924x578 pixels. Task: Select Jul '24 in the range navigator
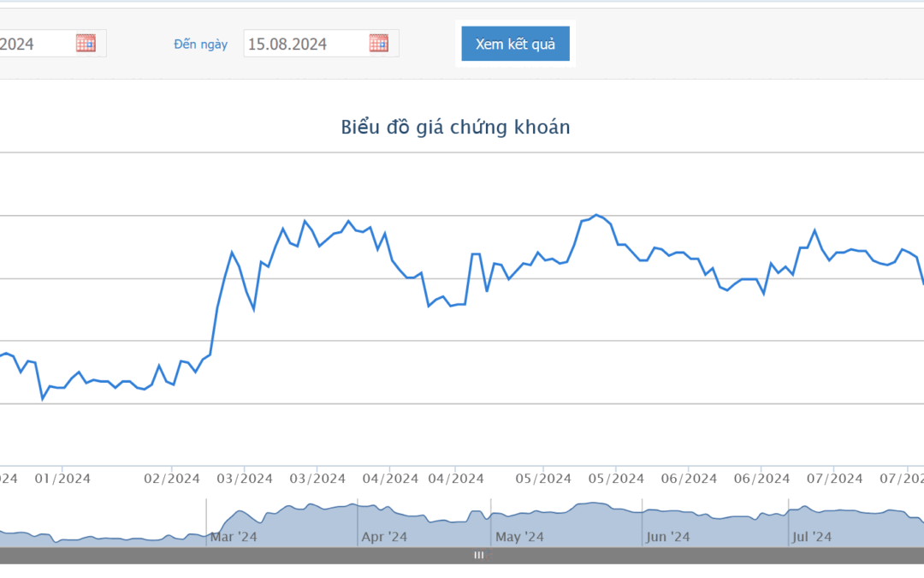811,537
